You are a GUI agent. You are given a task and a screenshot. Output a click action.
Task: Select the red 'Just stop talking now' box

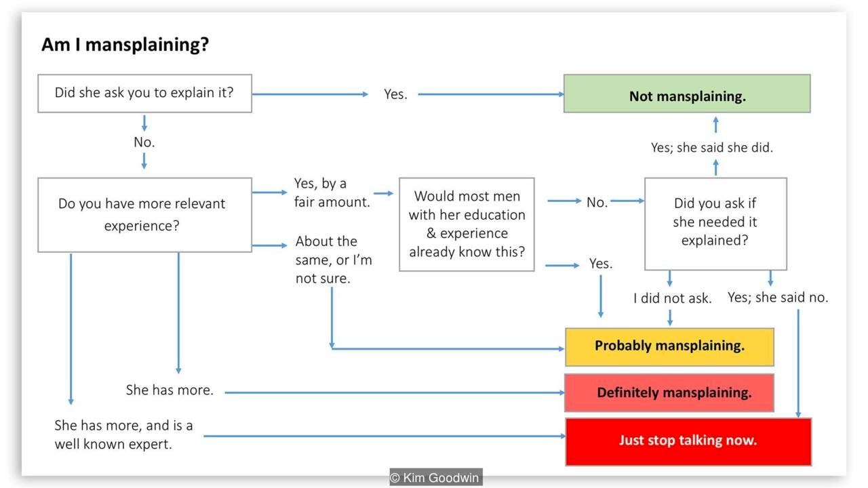coord(688,441)
